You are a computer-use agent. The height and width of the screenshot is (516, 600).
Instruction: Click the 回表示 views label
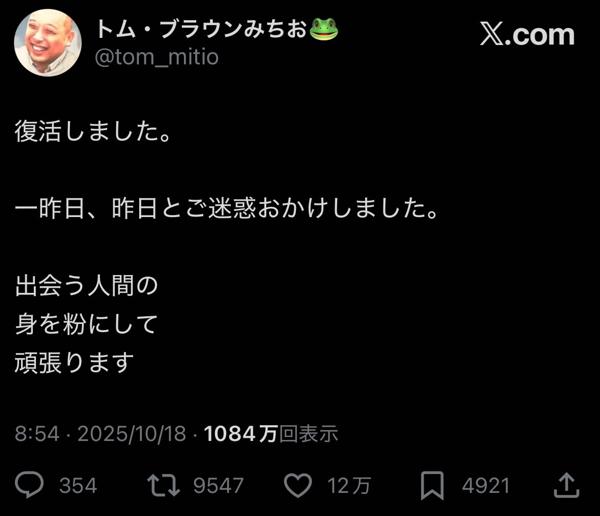(308, 434)
